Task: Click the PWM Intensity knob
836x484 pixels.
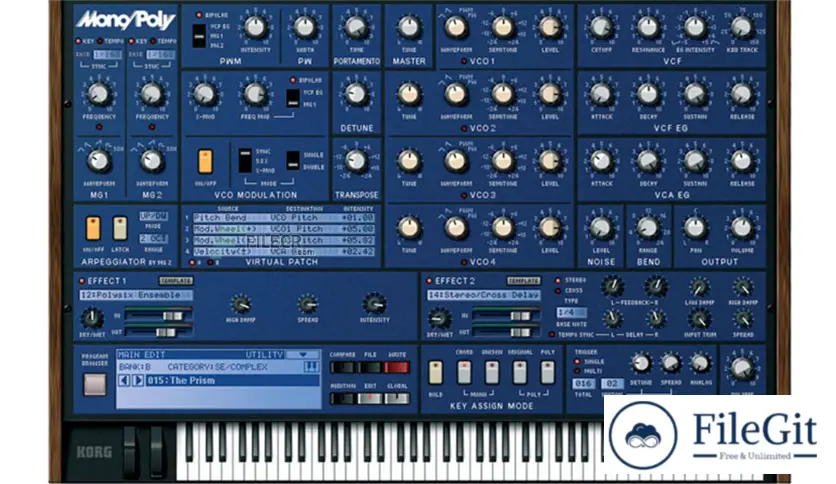Action: 255,27
